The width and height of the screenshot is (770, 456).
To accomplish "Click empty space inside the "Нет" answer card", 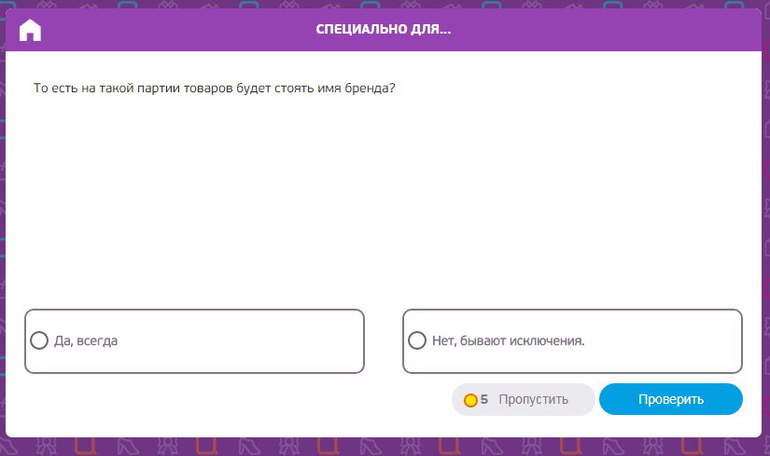I will [670, 341].
